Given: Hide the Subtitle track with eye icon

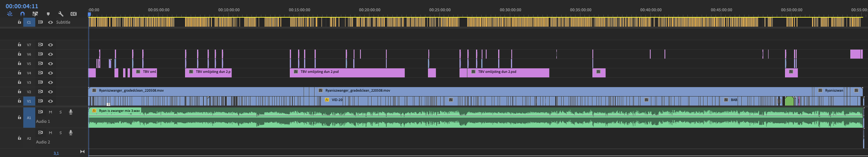Looking at the screenshot, I should 50,22.
